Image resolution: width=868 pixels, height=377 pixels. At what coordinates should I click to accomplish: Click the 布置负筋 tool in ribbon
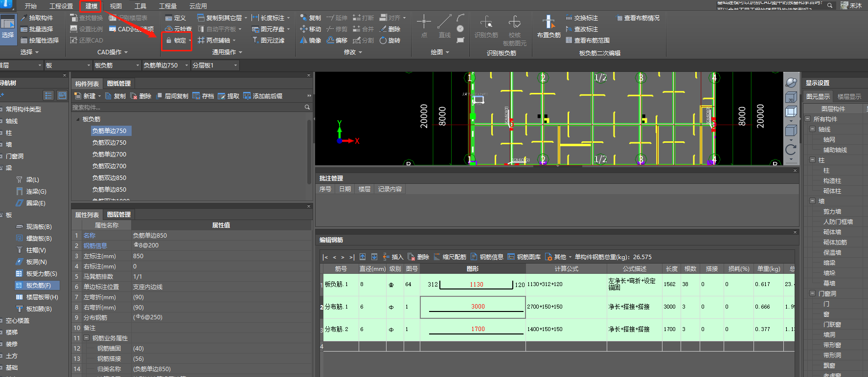tap(548, 26)
